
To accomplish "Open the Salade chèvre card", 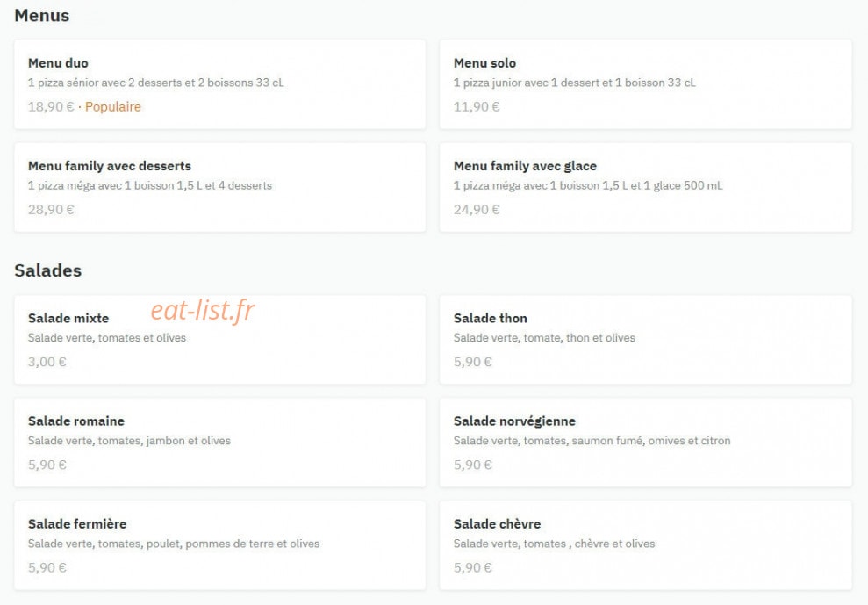I will (645, 545).
